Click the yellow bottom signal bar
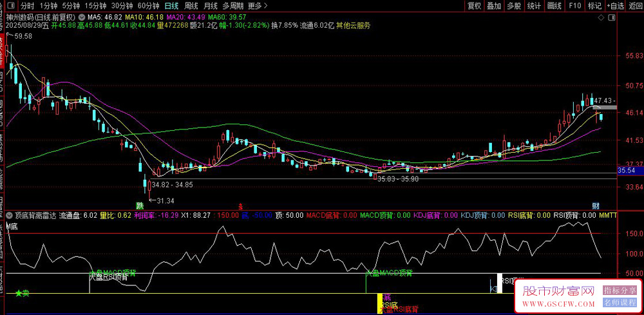 click(379, 303)
